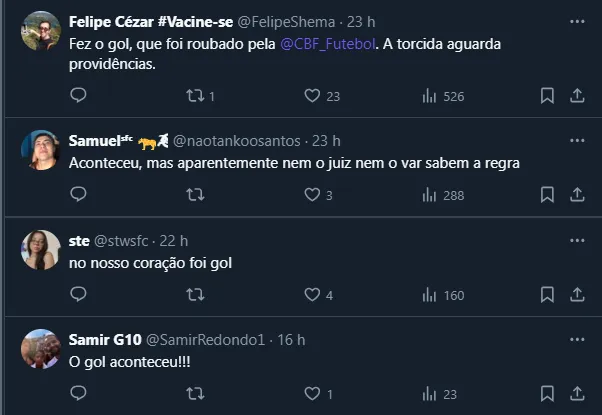The width and height of the screenshot is (602, 415).
Task: Bookmark Samuel's tweet
Action: (547, 195)
